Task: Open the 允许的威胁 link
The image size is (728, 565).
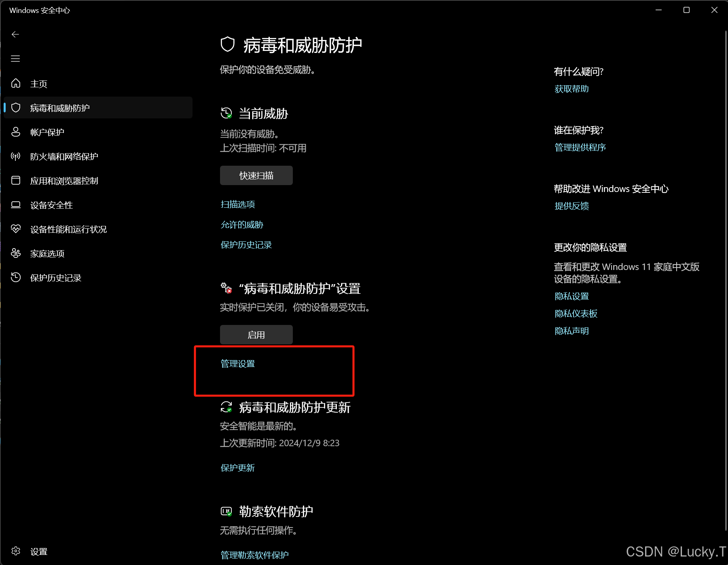Action: point(242,225)
